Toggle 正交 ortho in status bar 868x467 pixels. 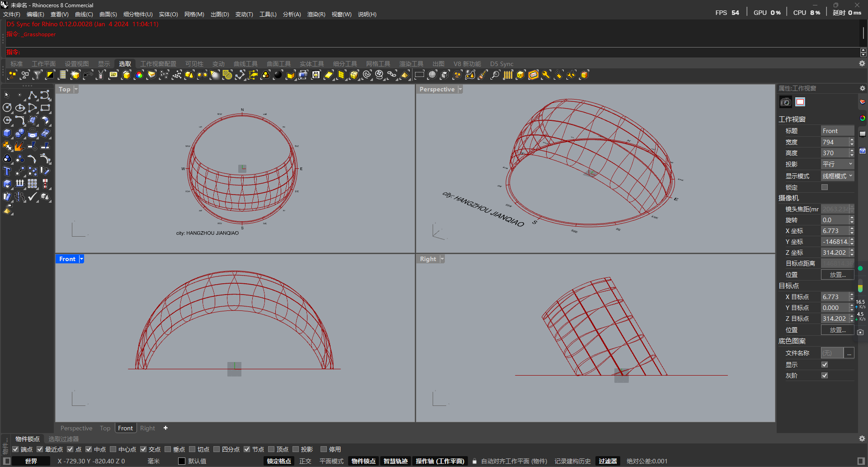coord(305,461)
